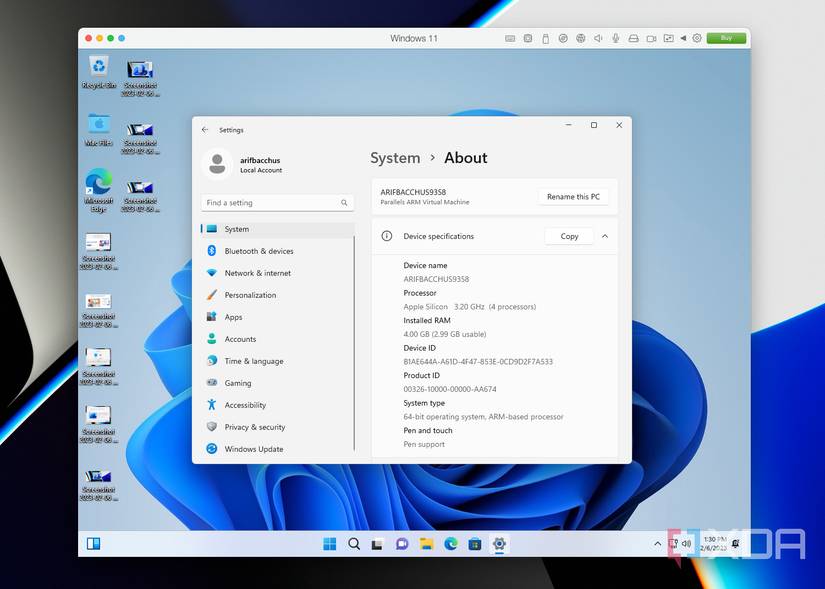Select Bluetooth & devices in Settings sidebar
Screen dimensions: 825x589
tap(258, 251)
